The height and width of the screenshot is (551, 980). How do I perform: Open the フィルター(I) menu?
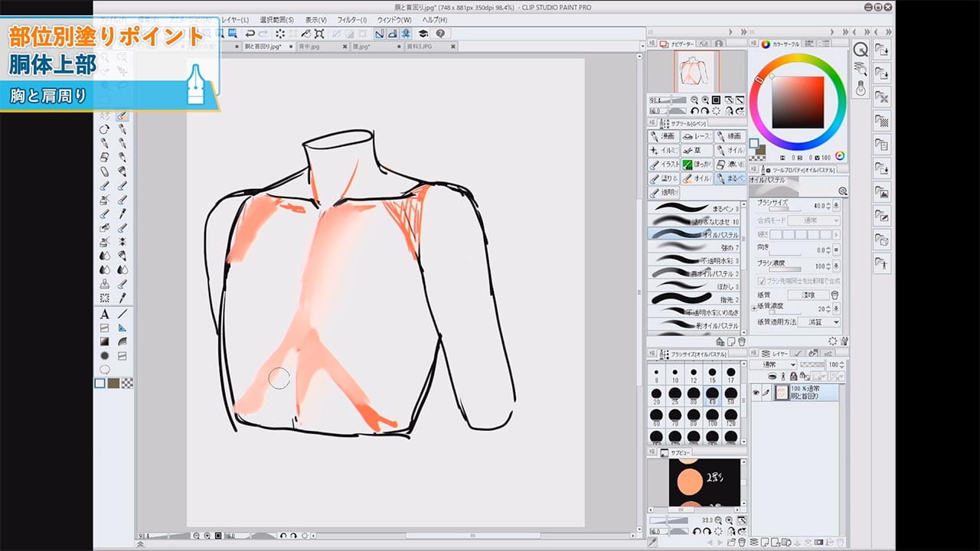click(x=352, y=19)
